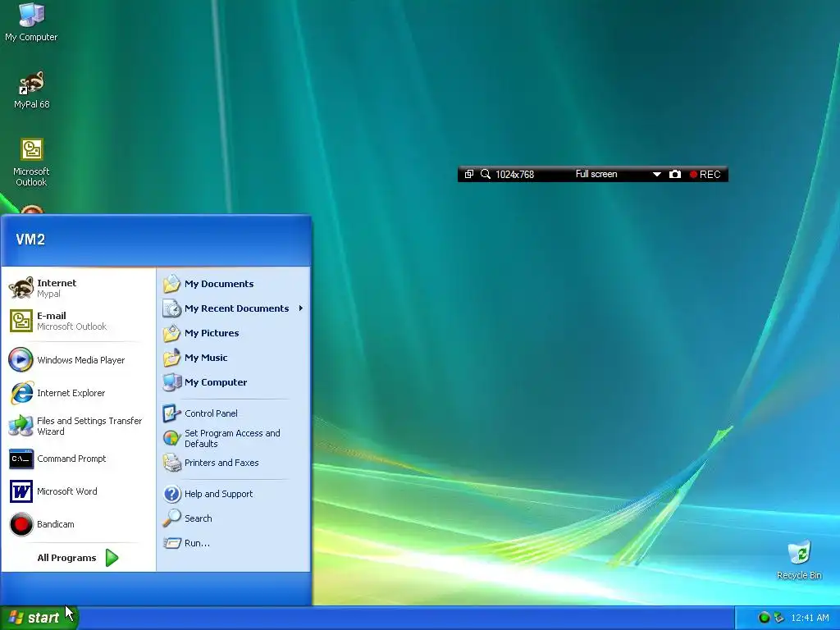Select the Recycle Bin desktop icon
840x630 pixels.
[x=799, y=560]
